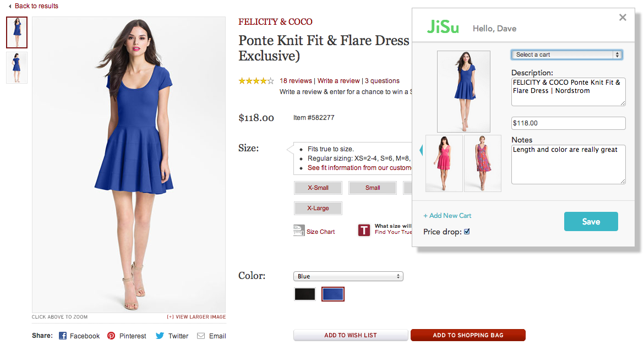
Task: Close the JiSu popup panel
Action: (623, 18)
